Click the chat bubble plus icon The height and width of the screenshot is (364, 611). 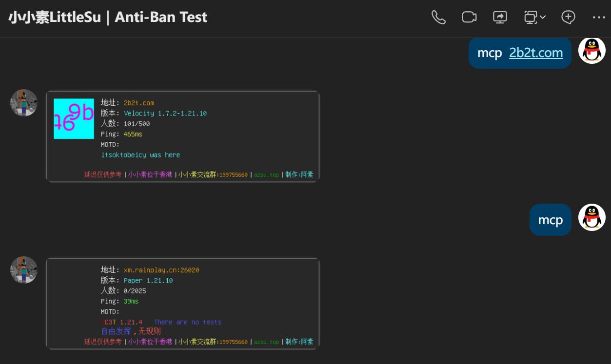click(x=568, y=17)
